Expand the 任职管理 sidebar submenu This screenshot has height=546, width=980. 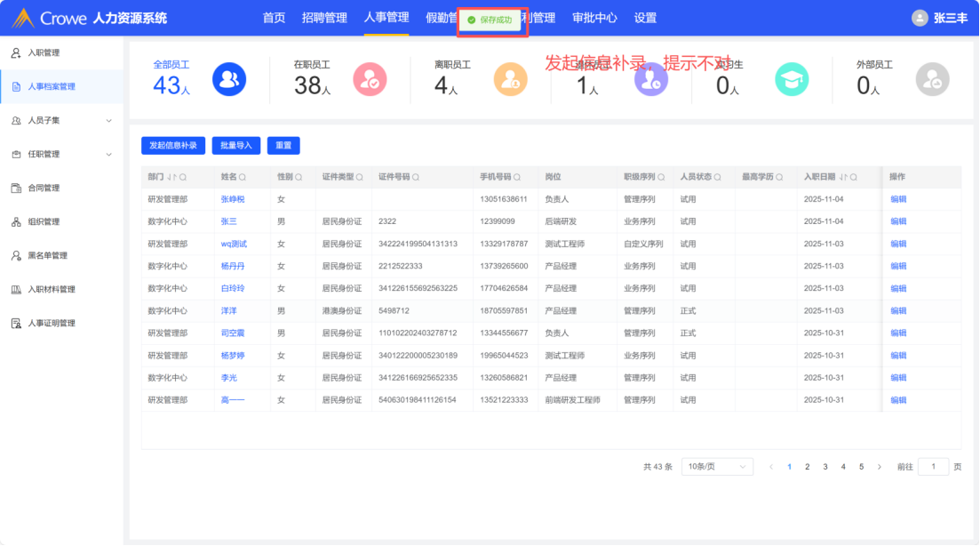[x=109, y=154]
